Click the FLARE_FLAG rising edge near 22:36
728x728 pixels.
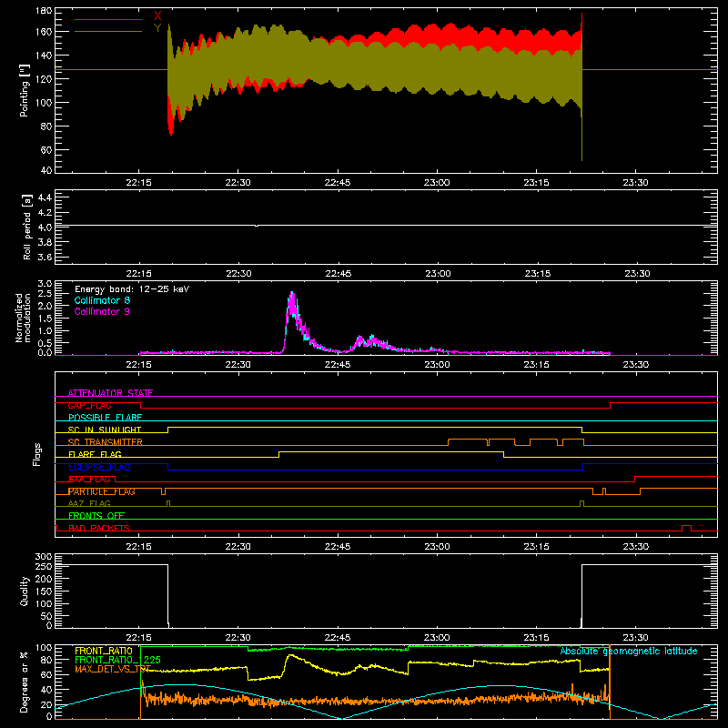(279, 454)
